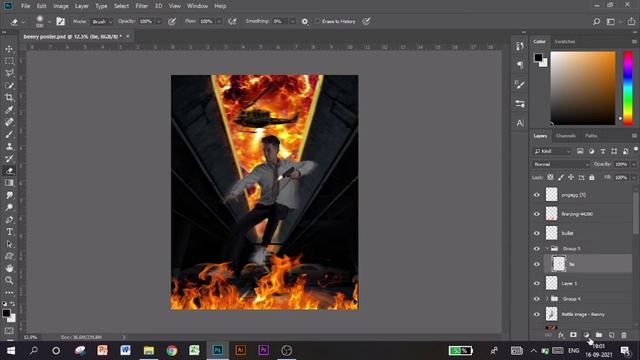Select the Hand tool
The height and width of the screenshot is (360, 640).
pos(9,268)
